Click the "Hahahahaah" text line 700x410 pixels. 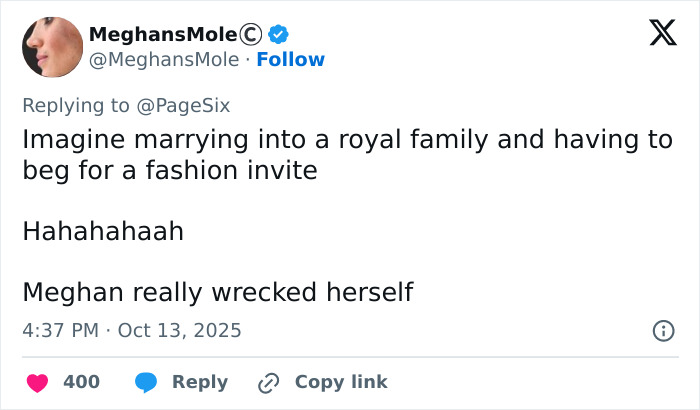(103, 232)
